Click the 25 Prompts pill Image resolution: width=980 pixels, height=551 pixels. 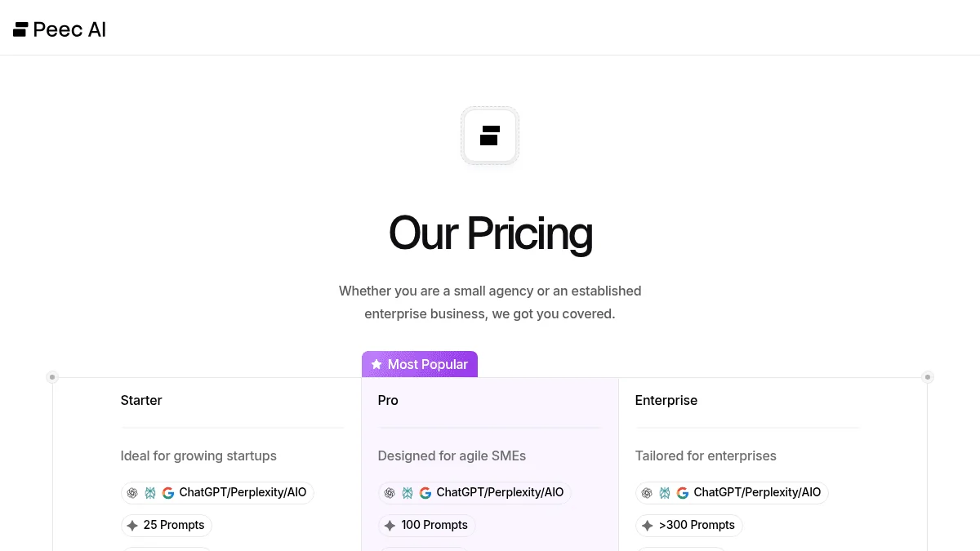[167, 525]
